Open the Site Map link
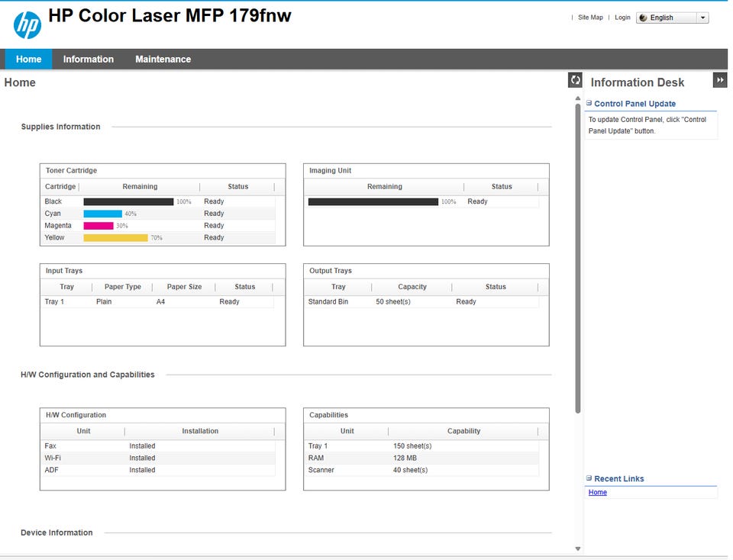Image resolution: width=733 pixels, height=560 pixels. (x=590, y=18)
